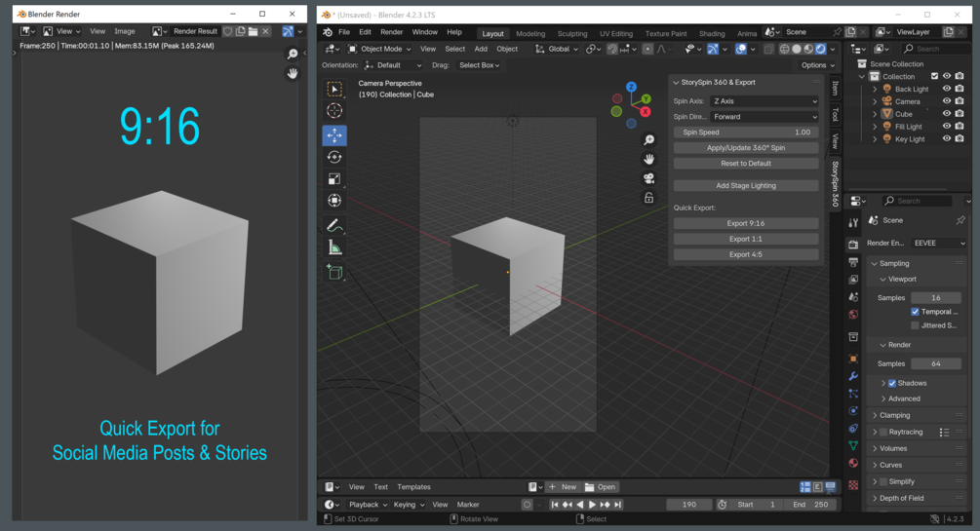Open the Add menu in 3D viewport
The image size is (980, 531).
[x=481, y=49]
